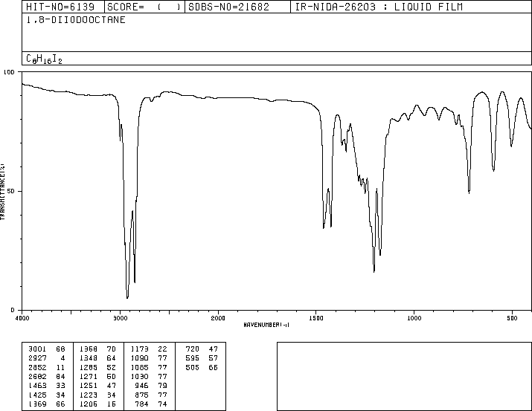The image size is (532, 411).
Task: Select the compound name 1,8-DIIODOOCTANE
Action: coord(76,20)
